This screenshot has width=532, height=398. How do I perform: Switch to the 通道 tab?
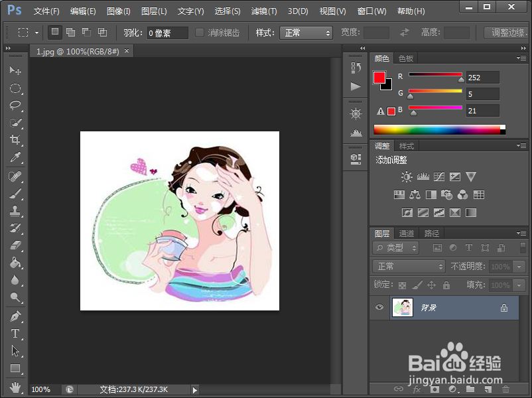405,233
